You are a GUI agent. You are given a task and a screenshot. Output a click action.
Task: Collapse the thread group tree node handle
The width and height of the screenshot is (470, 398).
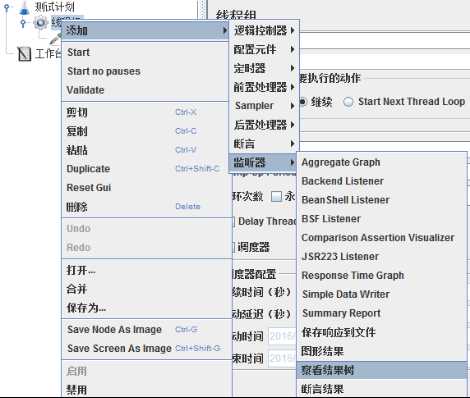coord(22,23)
